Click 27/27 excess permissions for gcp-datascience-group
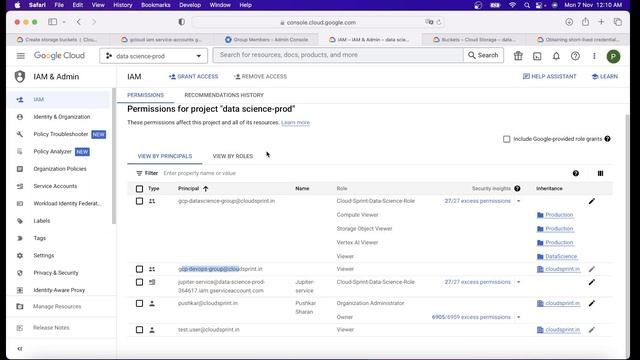640x360 pixels. pyautogui.click(x=478, y=201)
